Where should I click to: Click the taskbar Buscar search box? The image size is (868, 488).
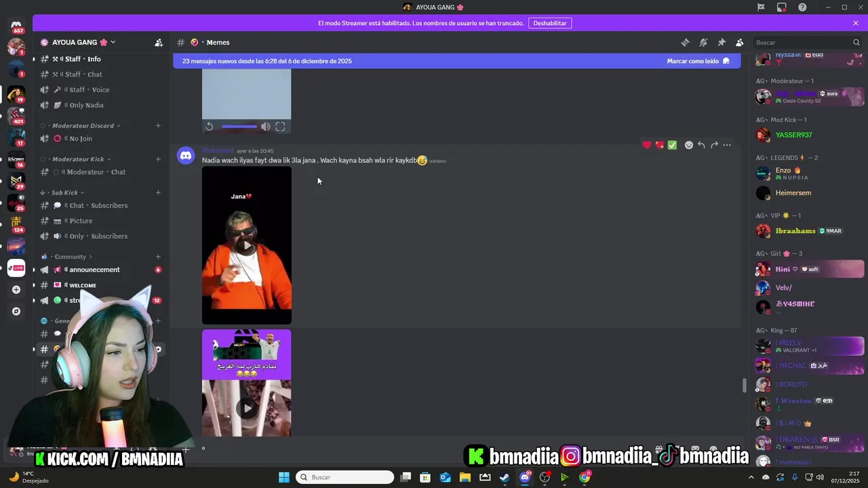pos(345,477)
